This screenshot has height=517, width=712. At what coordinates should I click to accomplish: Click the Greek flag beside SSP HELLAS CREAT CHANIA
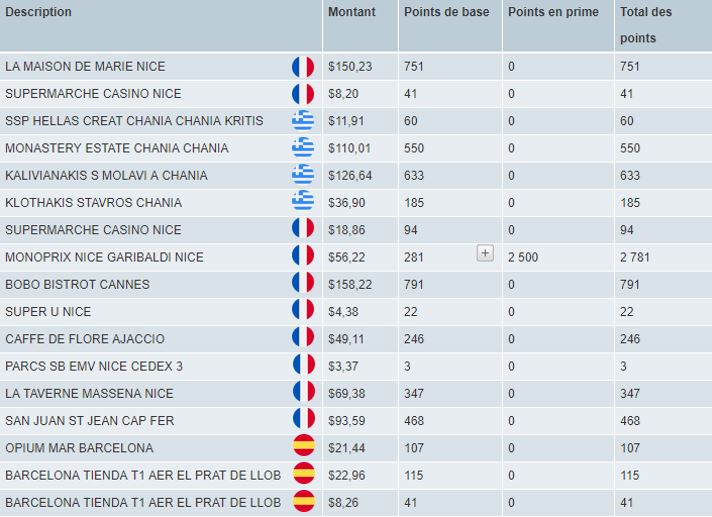point(303,121)
